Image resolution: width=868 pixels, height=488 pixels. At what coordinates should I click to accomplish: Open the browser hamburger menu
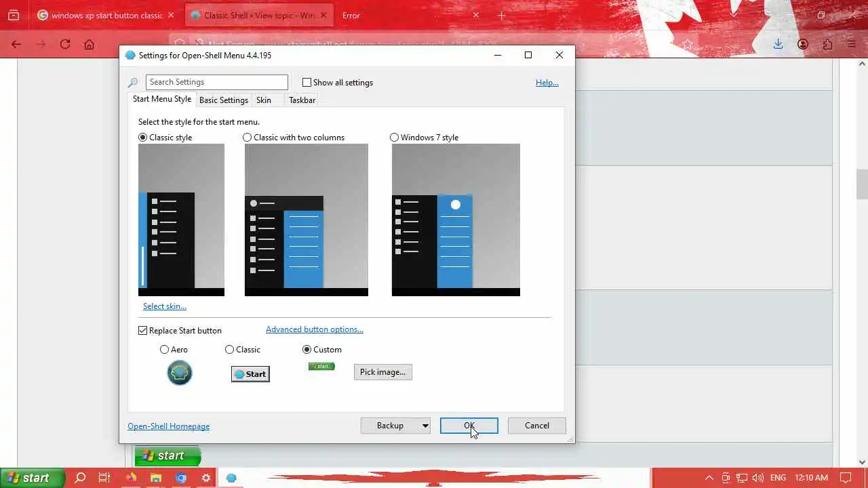coord(852,44)
